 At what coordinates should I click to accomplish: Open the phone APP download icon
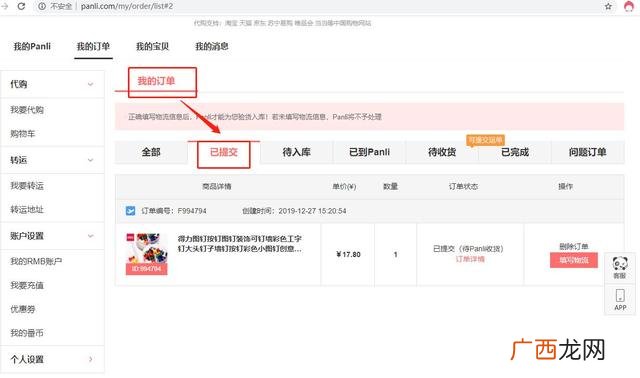pos(620,300)
